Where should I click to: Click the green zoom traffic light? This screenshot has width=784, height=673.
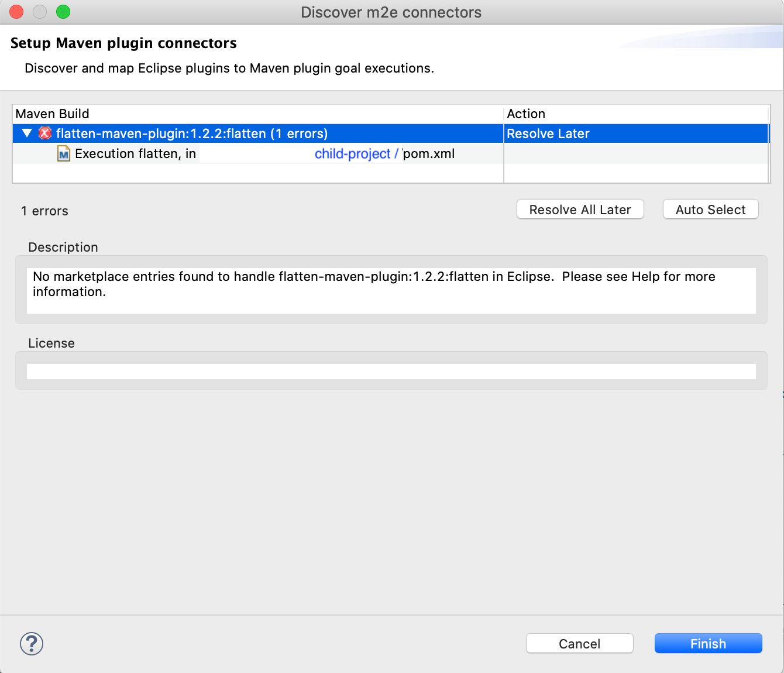point(63,12)
